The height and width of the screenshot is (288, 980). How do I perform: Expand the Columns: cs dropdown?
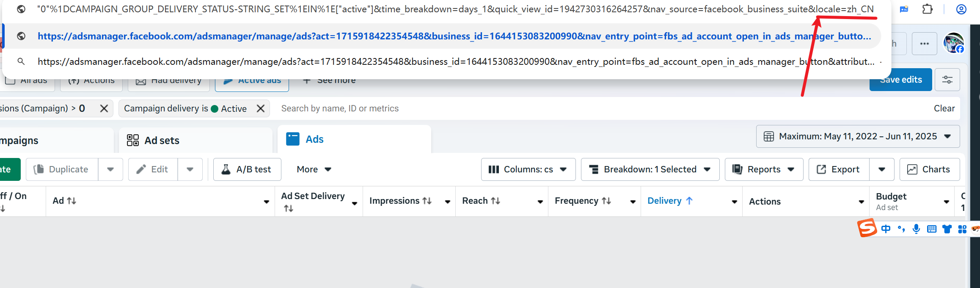coord(528,169)
